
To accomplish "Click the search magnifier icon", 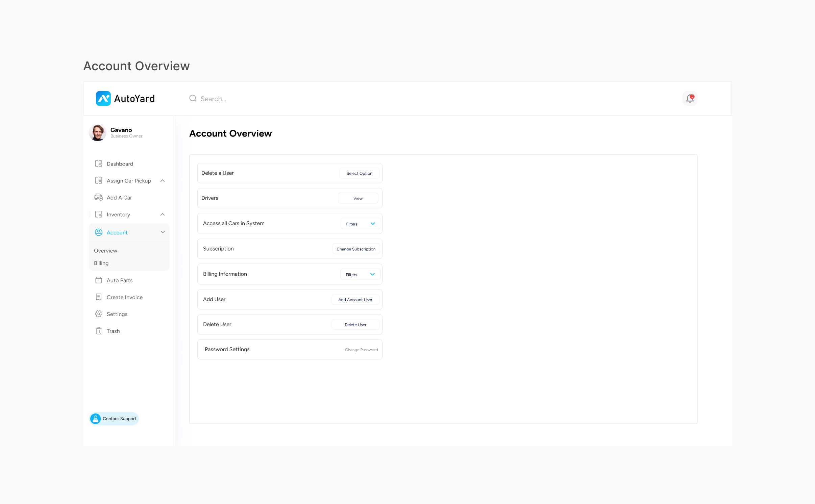I will click(x=193, y=98).
